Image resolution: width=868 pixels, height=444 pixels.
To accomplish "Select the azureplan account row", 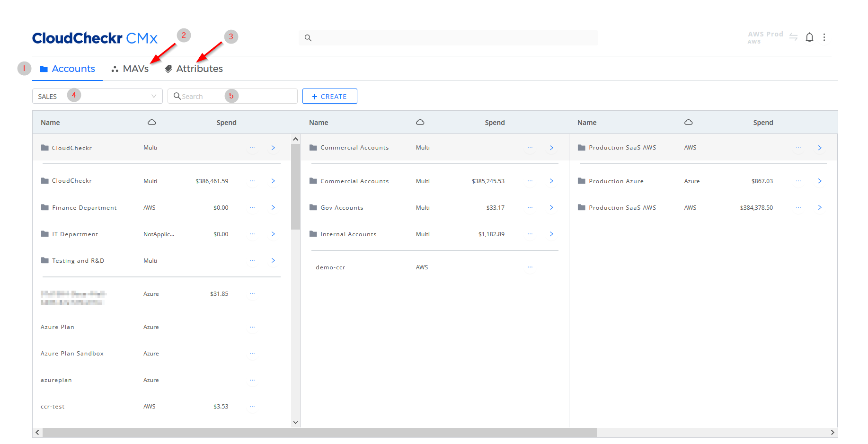I will pos(56,380).
